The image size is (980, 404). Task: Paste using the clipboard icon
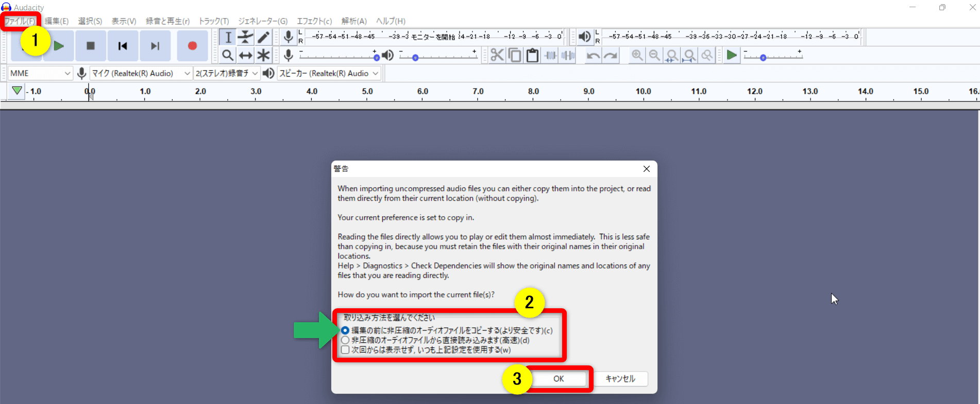coord(532,55)
